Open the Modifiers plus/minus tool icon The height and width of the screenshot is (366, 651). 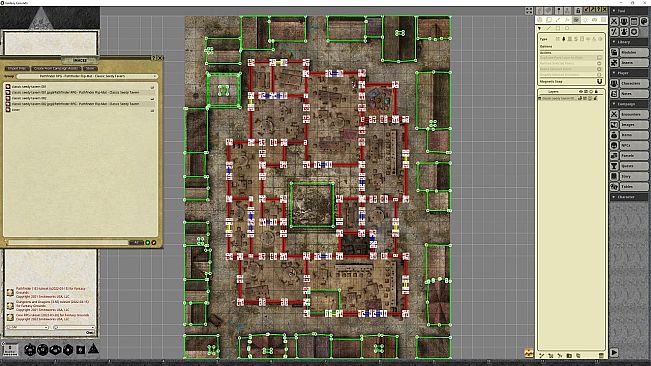coord(614,32)
